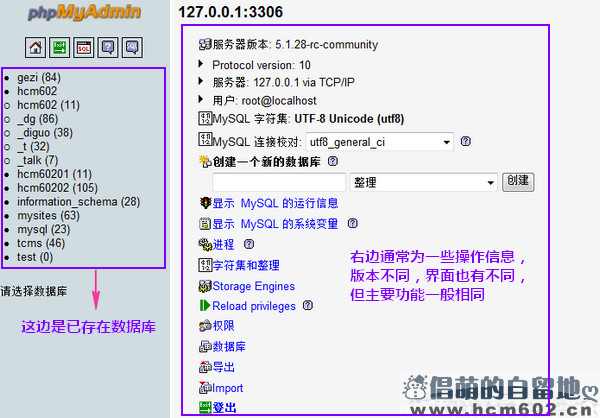The width and height of the screenshot is (600, 418).
Task: Open the MySQL documentation icon
Action: 132,47
